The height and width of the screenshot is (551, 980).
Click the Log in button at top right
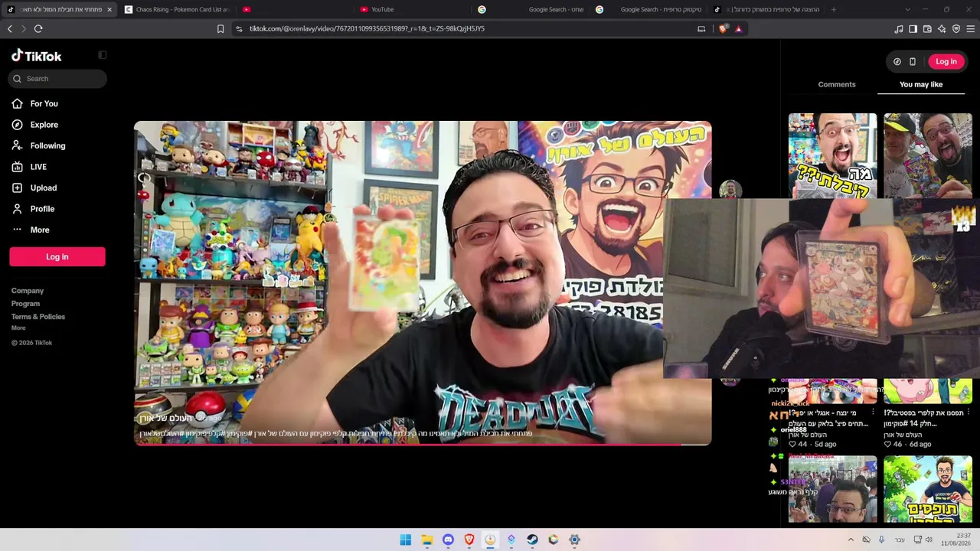[x=946, y=61]
